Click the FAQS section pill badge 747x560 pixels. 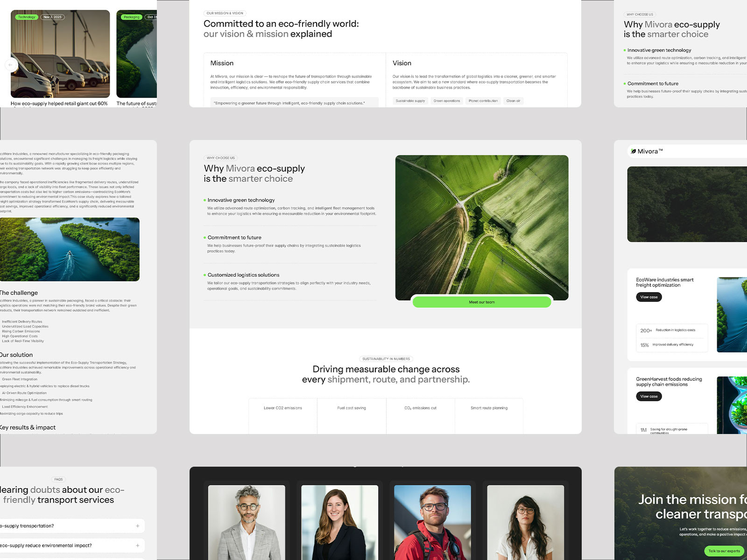click(x=59, y=479)
